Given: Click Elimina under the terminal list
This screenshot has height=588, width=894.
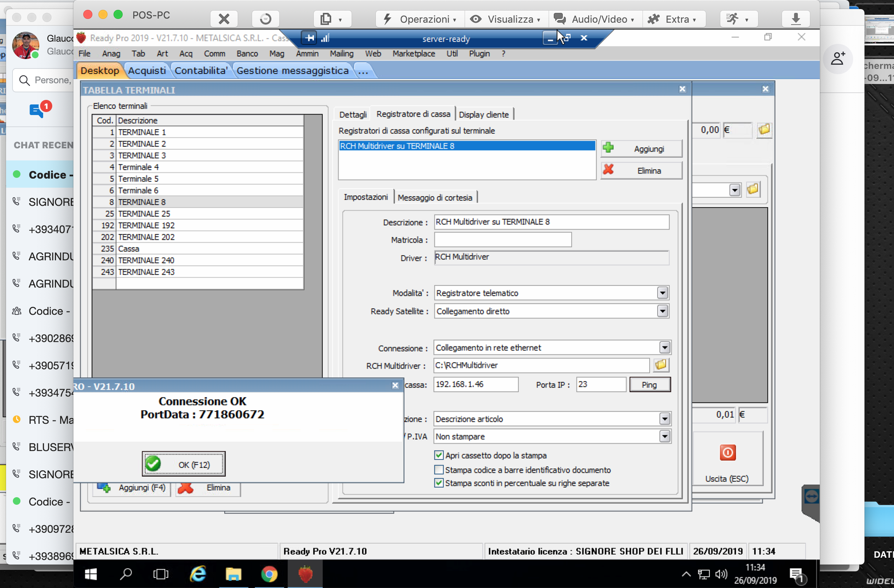Looking at the screenshot, I should (x=208, y=488).
